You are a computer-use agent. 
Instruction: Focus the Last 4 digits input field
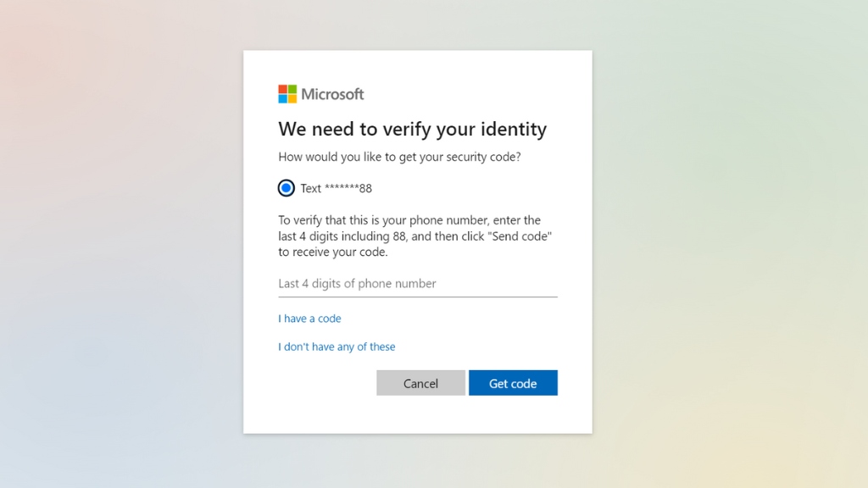(x=417, y=284)
